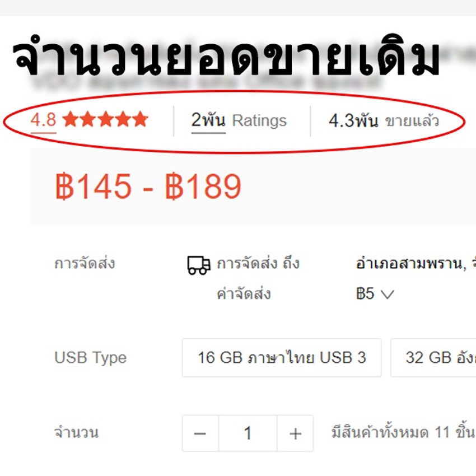The width and height of the screenshot is (476, 476).
Task: Select 16 GB ภาษาไทย USB 3 option
Action: [282, 358]
